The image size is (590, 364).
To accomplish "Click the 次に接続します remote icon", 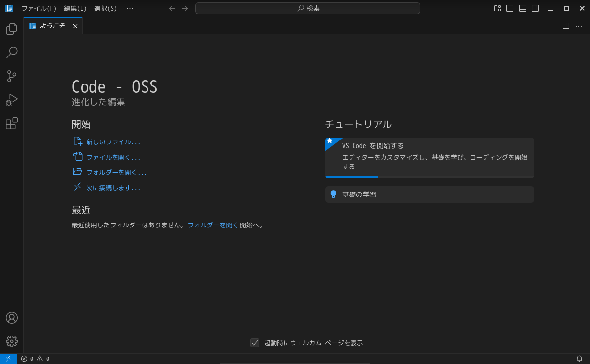I will pyautogui.click(x=78, y=187).
